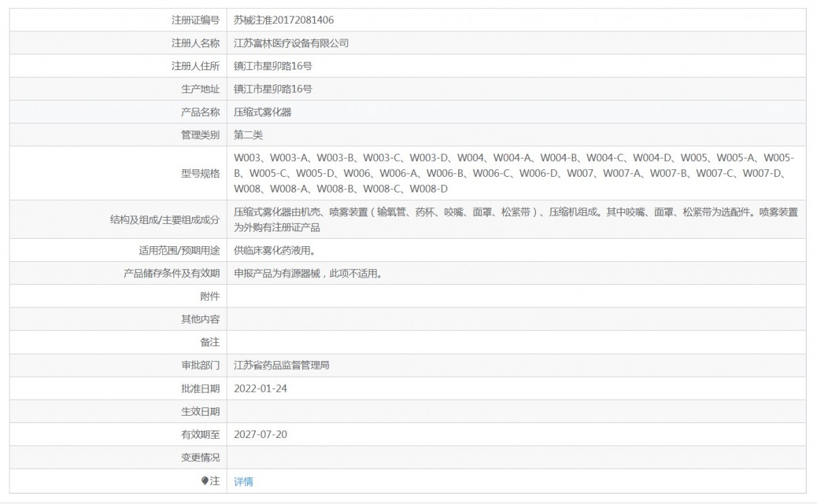Select registration number 苏械注准20172081406
817x504 pixels.
pyautogui.click(x=284, y=20)
